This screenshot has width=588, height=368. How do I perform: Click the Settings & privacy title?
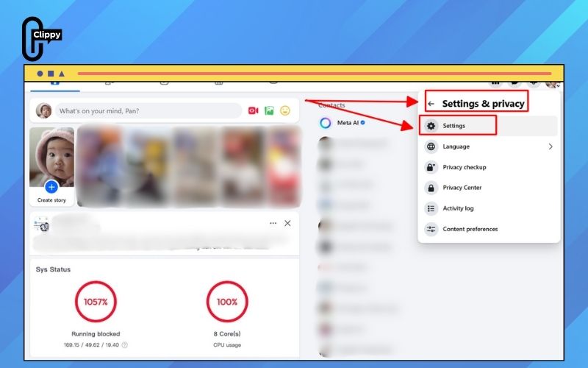click(483, 104)
